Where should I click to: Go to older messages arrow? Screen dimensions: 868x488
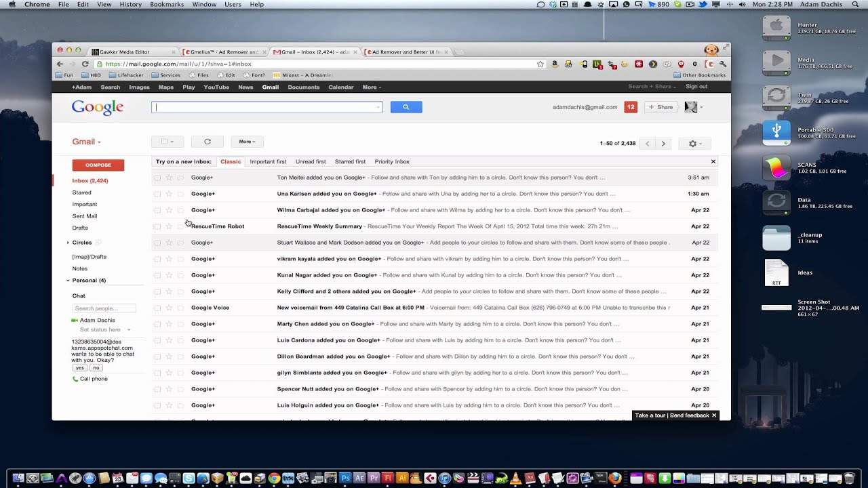coord(663,144)
